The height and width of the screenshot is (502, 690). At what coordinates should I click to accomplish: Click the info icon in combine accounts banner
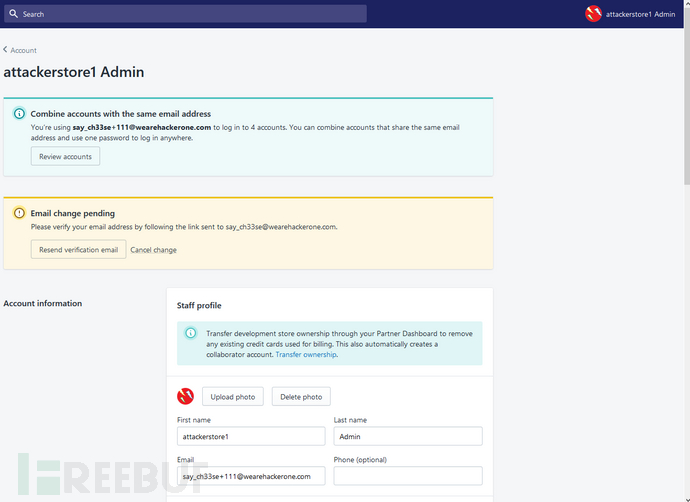point(19,114)
